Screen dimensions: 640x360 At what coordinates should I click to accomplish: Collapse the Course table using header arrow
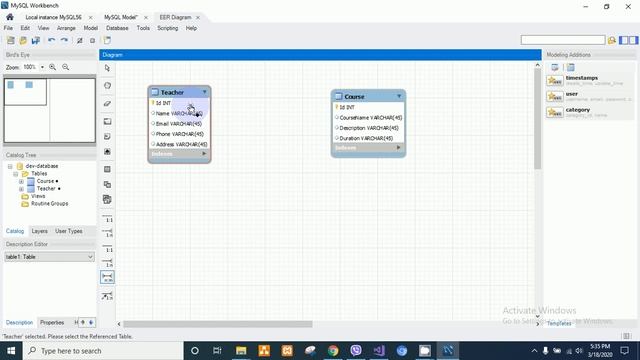click(399, 96)
